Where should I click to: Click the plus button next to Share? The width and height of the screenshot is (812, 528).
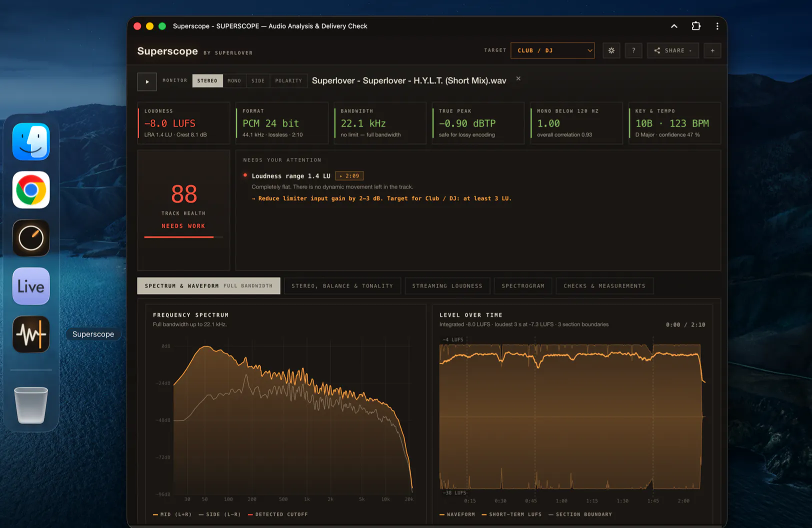coord(712,50)
